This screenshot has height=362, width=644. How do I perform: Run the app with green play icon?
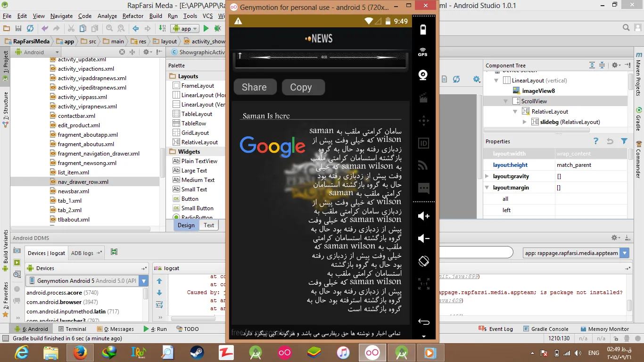point(206,28)
